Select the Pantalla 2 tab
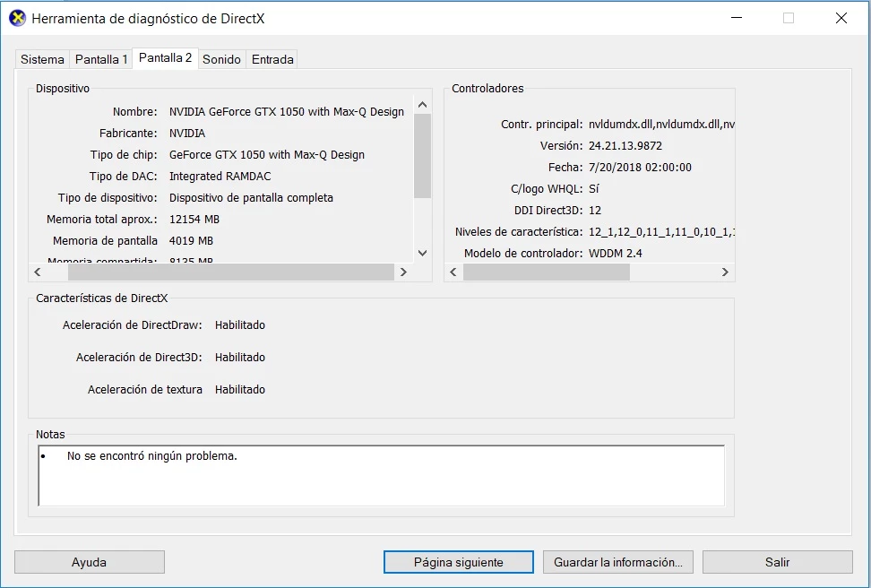871x588 pixels. coord(165,57)
